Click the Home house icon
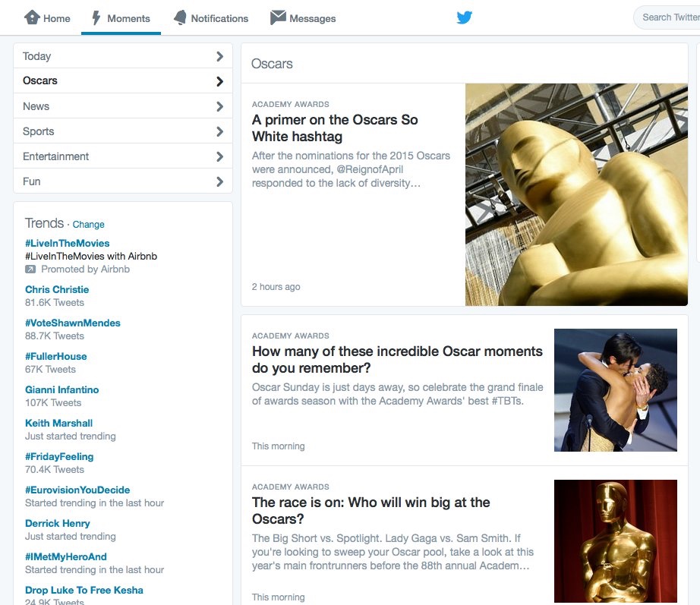 click(32, 17)
